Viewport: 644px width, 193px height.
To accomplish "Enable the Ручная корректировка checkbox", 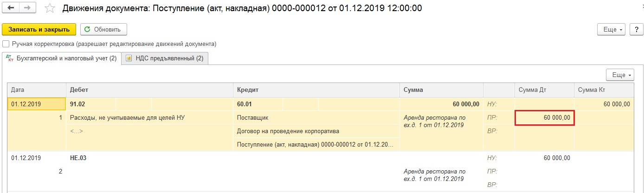I will coord(6,44).
